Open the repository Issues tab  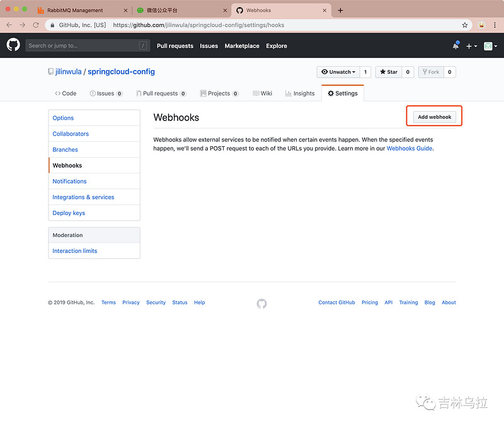tap(106, 93)
